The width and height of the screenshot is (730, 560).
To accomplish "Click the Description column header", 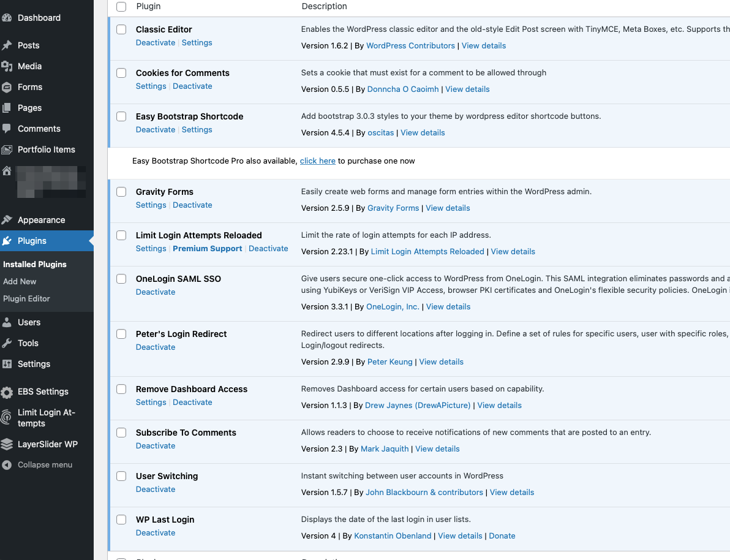I will click(324, 7).
